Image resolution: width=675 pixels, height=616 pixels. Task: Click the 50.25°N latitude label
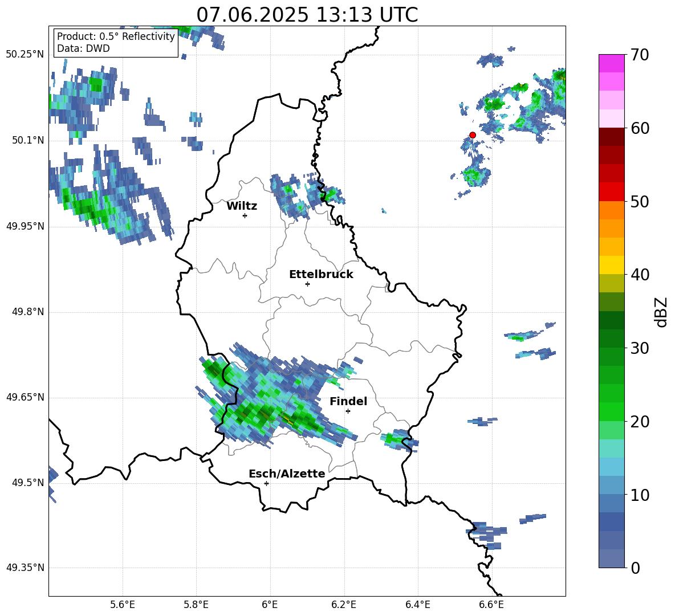click(x=25, y=55)
